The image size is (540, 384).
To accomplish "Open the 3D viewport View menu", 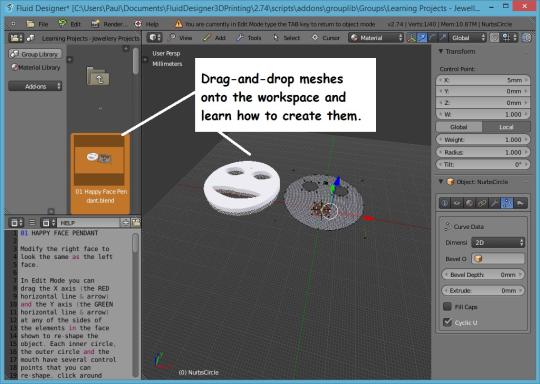I will pos(181,38).
